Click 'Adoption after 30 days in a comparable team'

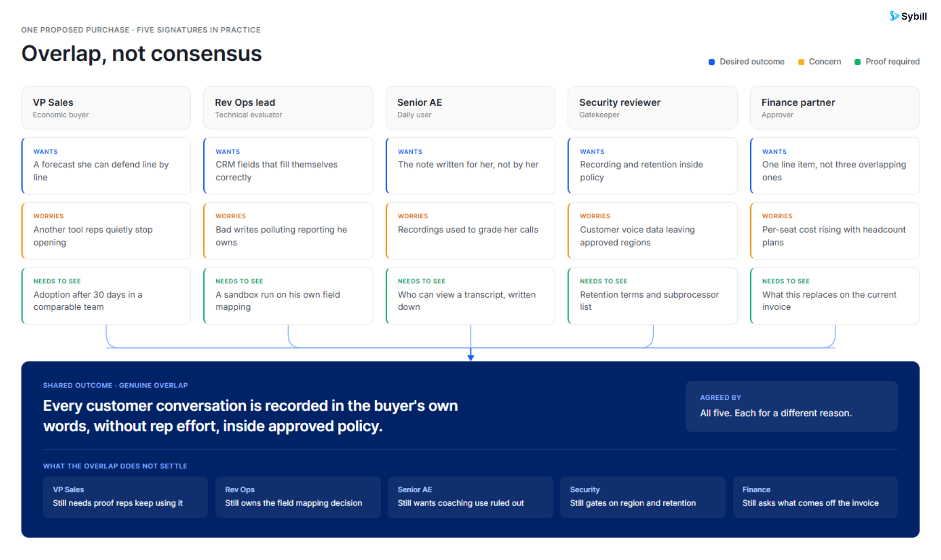point(88,301)
